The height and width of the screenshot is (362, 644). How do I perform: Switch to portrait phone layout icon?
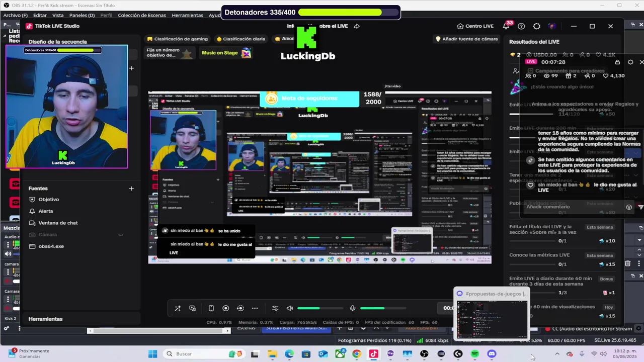[211, 308]
